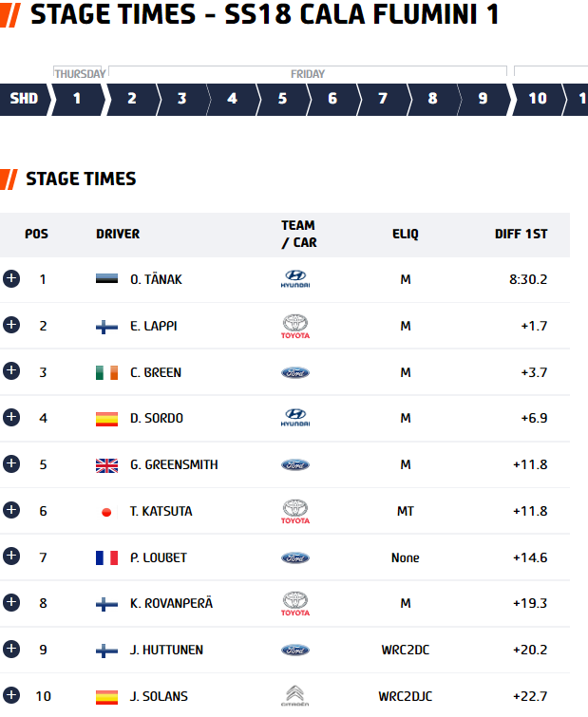
Task: Click Ford logo in Breen's row
Action: tap(295, 372)
